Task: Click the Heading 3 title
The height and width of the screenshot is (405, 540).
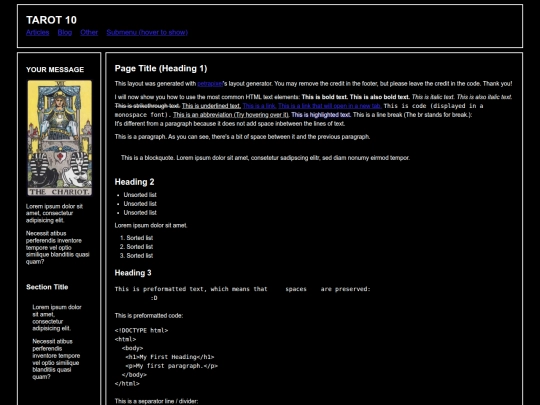Action: pyautogui.click(x=133, y=273)
